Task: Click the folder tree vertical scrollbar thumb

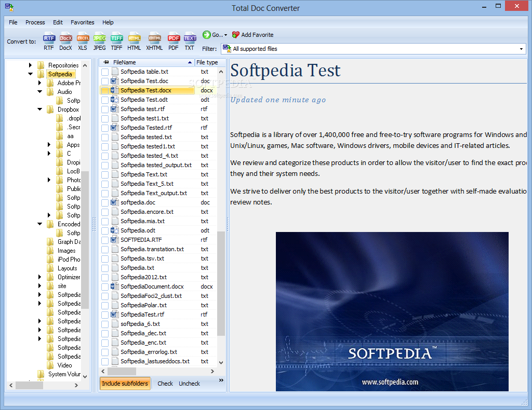Action: point(85,240)
